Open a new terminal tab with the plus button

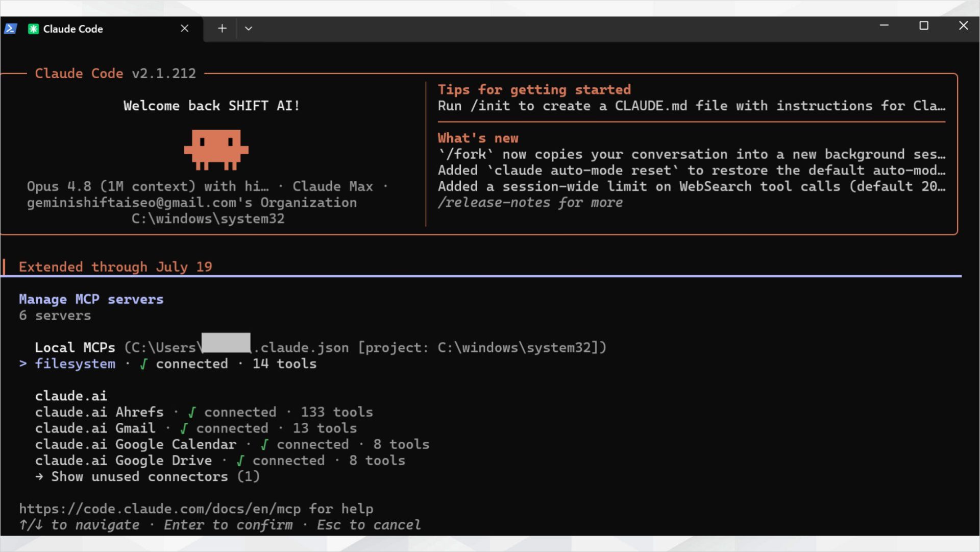click(222, 29)
